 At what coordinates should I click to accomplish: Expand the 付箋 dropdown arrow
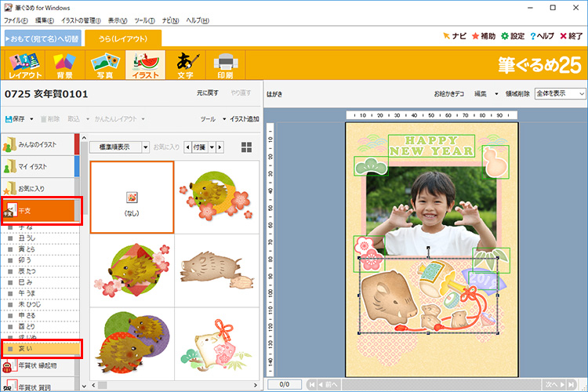point(209,147)
